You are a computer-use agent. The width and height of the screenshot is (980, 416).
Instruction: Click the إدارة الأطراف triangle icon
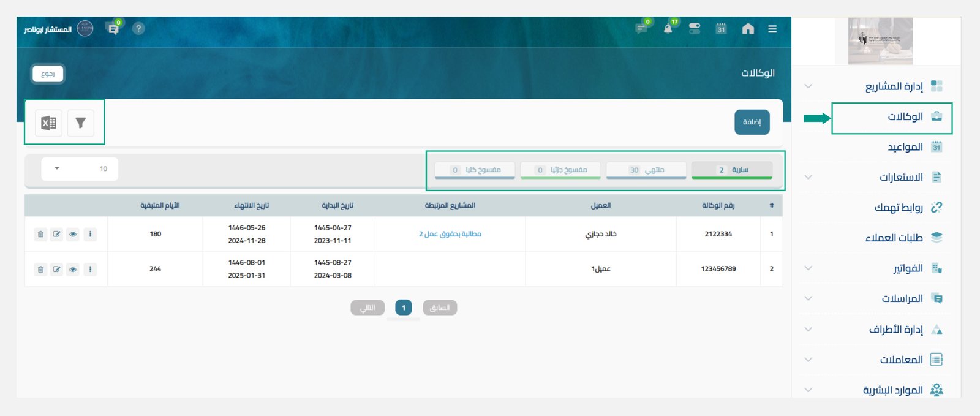(x=937, y=330)
